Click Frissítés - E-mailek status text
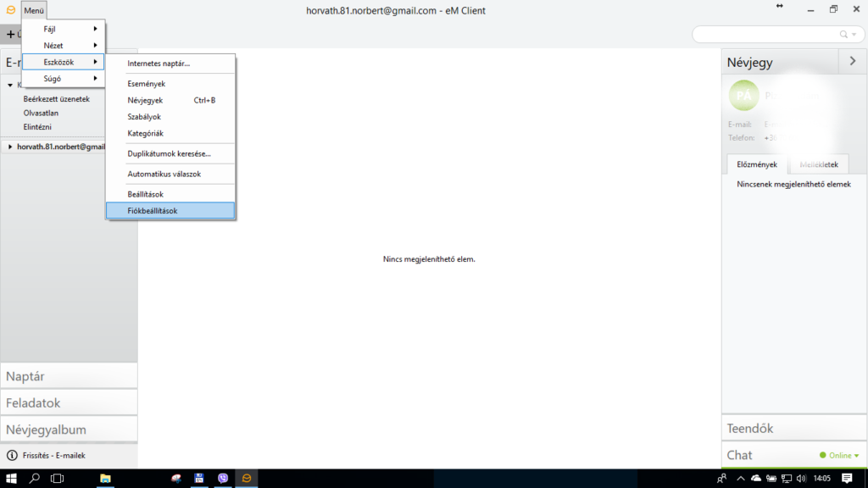 (54, 455)
